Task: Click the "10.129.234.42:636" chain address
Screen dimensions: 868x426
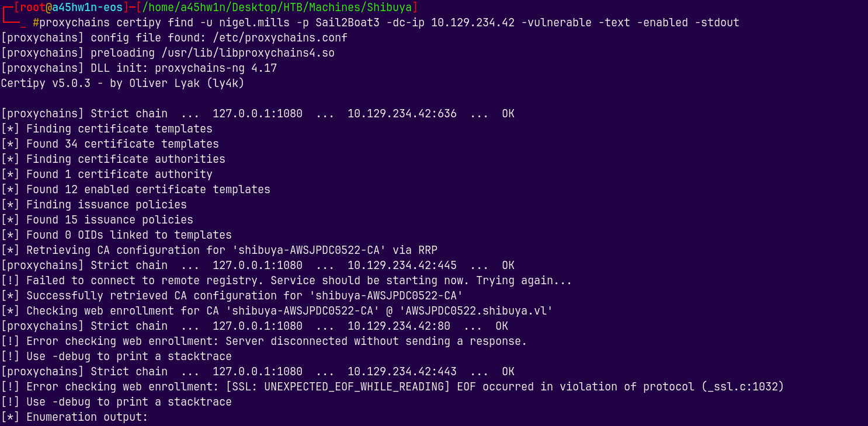Action: (x=402, y=114)
